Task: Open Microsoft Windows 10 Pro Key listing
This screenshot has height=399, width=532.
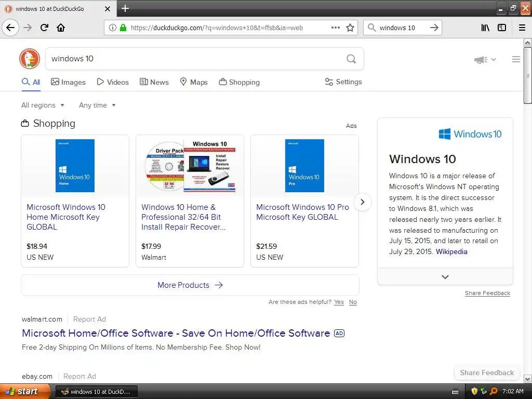Action: [302, 212]
